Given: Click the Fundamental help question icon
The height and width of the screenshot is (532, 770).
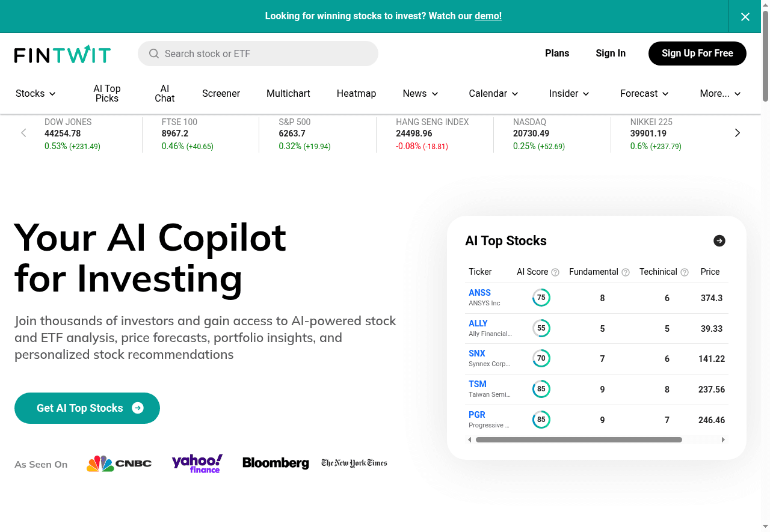Looking at the screenshot, I should click(626, 272).
